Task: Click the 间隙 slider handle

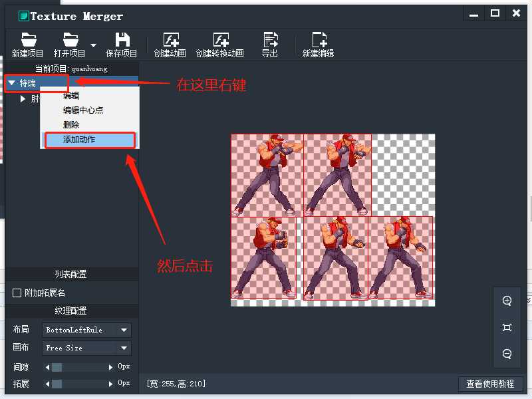Action: click(57, 367)
